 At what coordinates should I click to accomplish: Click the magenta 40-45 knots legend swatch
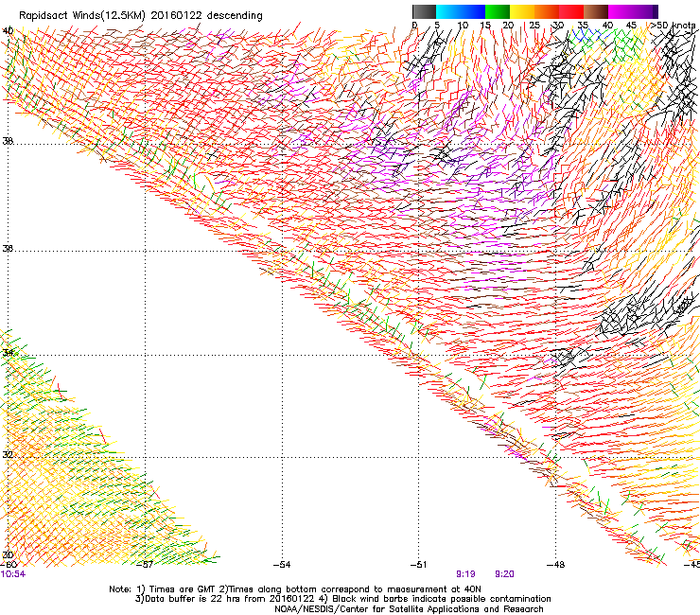tap(621, 11)
